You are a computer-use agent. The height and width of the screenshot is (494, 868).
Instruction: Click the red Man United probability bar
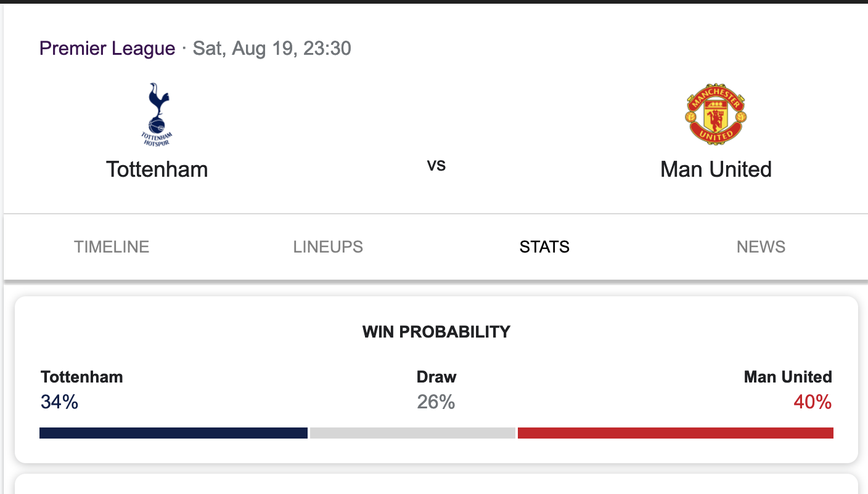pos(675,433)
